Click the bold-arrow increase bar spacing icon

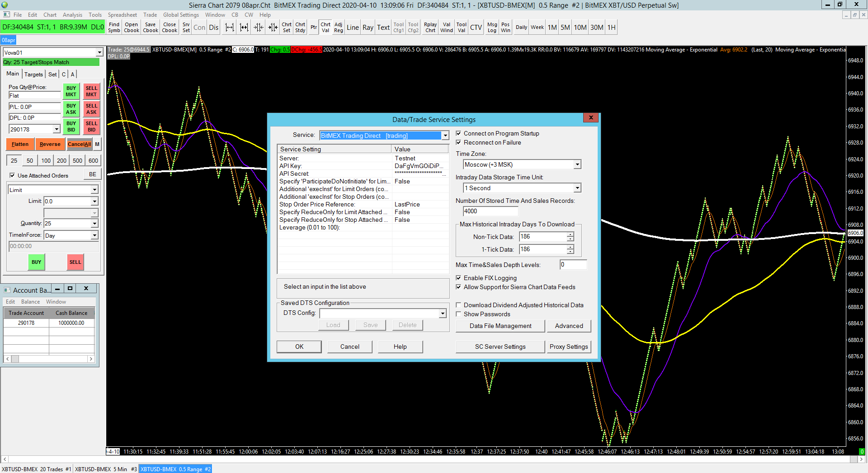click(244, 28)
